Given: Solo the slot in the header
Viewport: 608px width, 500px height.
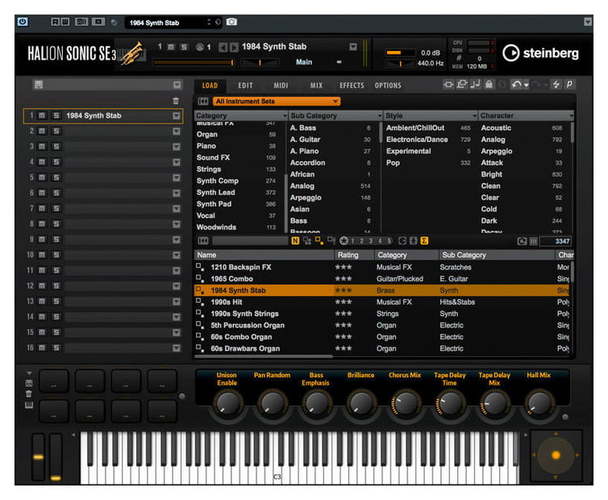Looking at the screenshot, I should click(184, 47).
